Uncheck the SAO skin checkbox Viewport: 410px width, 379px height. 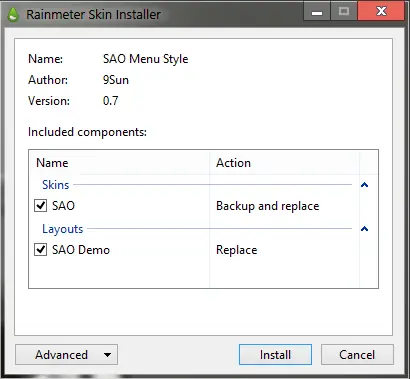[x=40, y=206]
